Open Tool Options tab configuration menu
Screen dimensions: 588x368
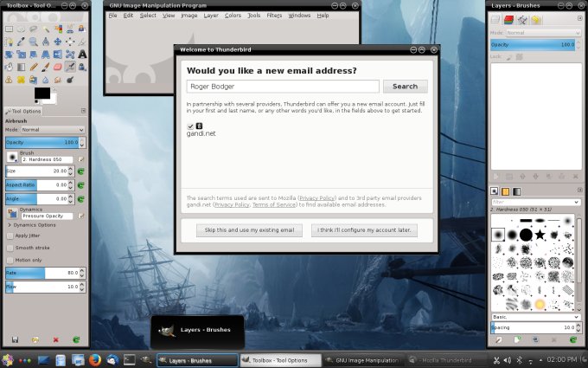click(x=83, y=111)
